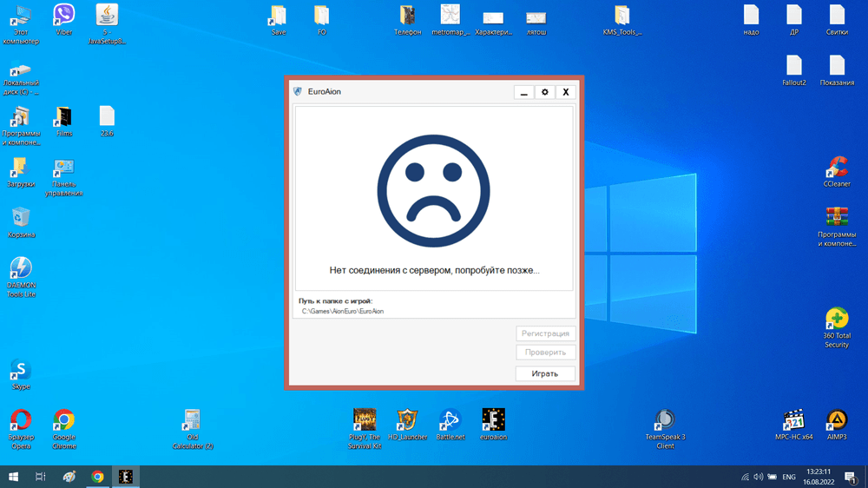Select the euroaion desktop shortcut
Screen dimensions: 868x488
(x=493, y=420)
